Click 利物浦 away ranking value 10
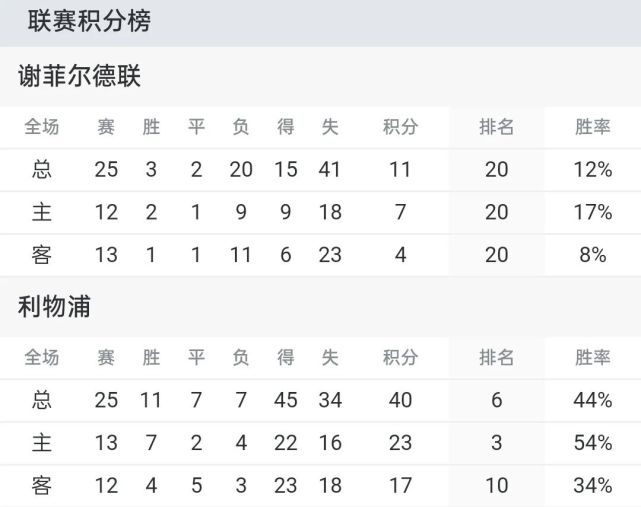 [497, 486]
